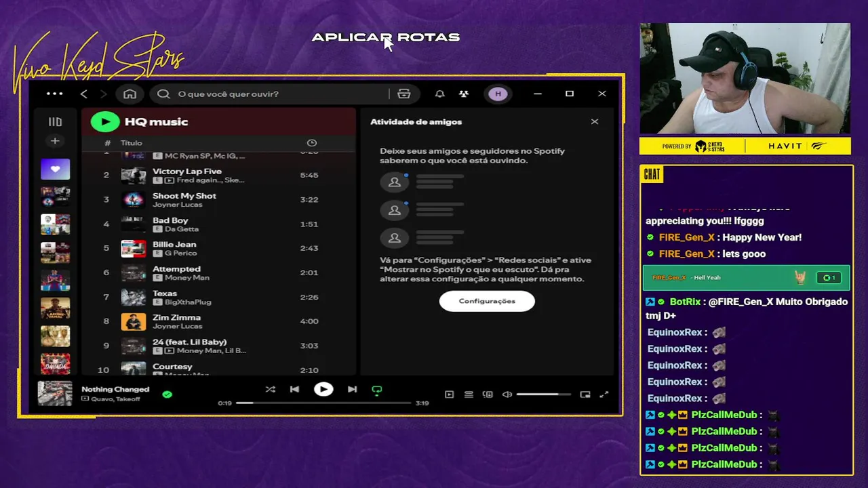Create a playlist with the plus icon

55,141
